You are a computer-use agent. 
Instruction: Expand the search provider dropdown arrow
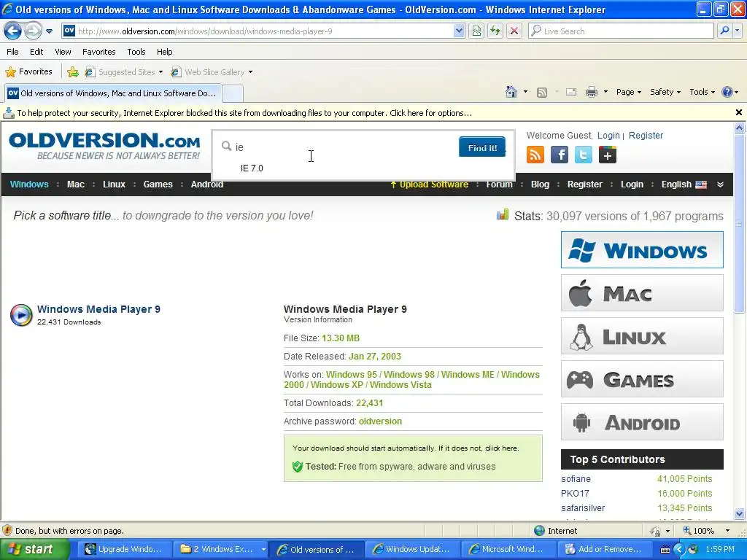coord(737,31)
